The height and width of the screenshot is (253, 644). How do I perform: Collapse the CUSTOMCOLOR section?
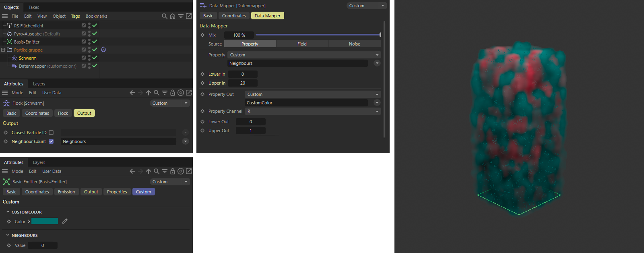pyautogui.click(x=8, y=212)
